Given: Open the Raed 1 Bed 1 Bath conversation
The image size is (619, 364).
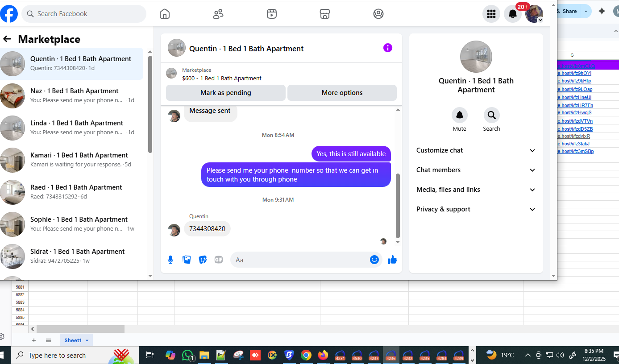Looking at the screenshot, I should tap(72, 192).
